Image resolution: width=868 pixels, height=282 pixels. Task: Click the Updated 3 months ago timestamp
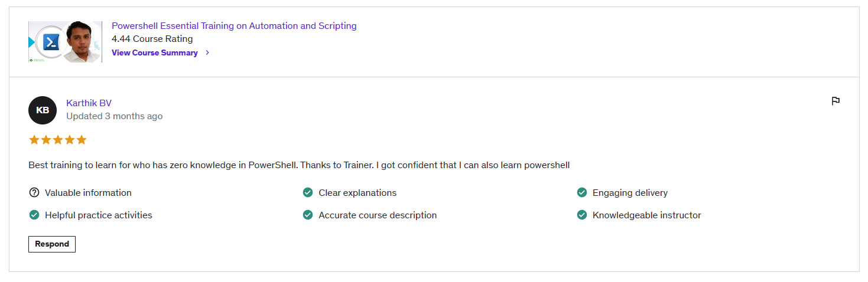point(114,116)
